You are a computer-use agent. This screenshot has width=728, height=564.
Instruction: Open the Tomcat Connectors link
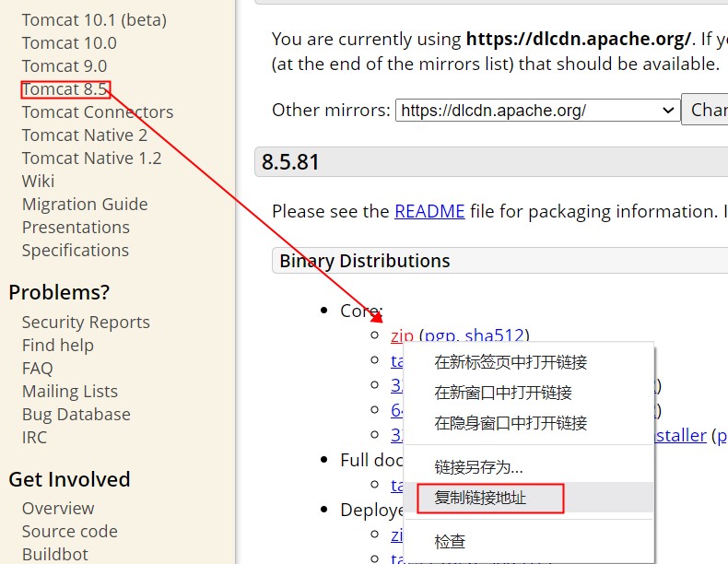pos(98,112)
